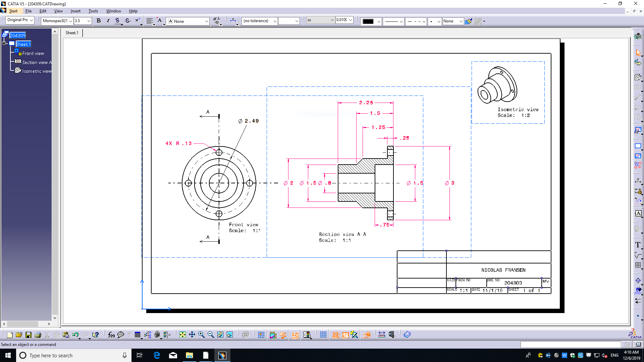Image resolution: width=644 pixels, height=362 pixels.
Task: Select the Text tool icon
Action: pos(638,245)
